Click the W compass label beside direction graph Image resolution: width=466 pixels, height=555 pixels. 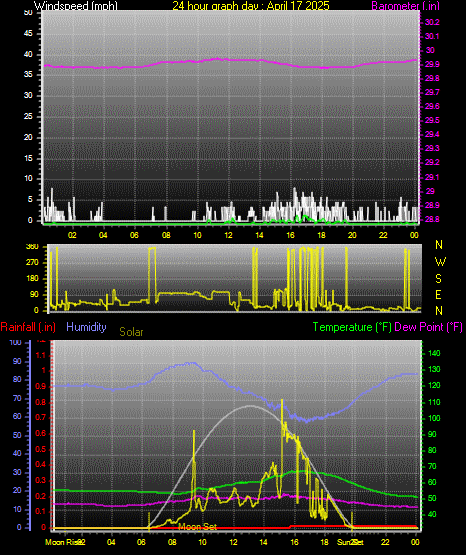[x=440, y=262]
